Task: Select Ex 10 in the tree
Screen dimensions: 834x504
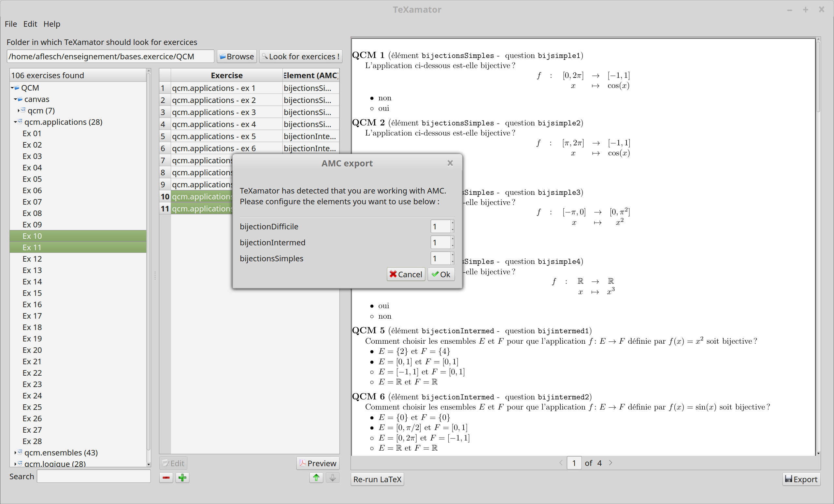Action: (x=32, y=236)
